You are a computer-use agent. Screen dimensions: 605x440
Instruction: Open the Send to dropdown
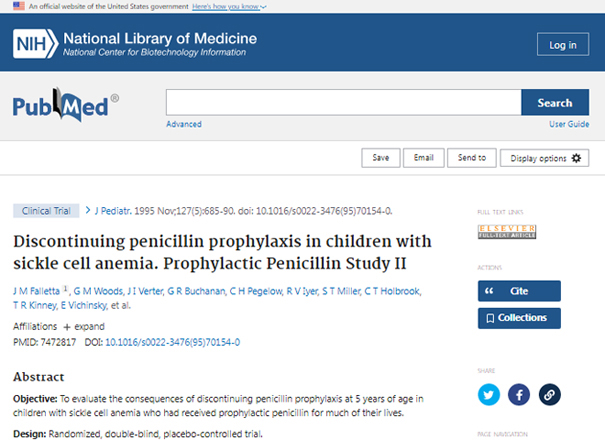point(471,158)
